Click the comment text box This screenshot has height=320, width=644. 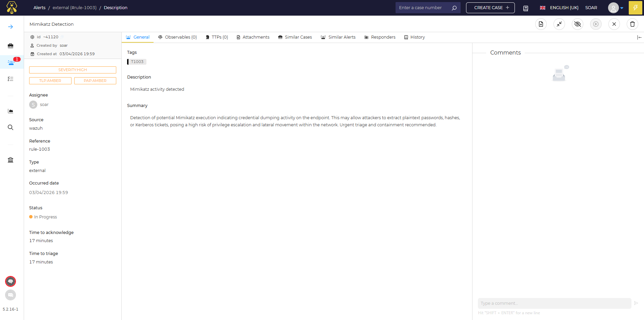tap(555, 303)
